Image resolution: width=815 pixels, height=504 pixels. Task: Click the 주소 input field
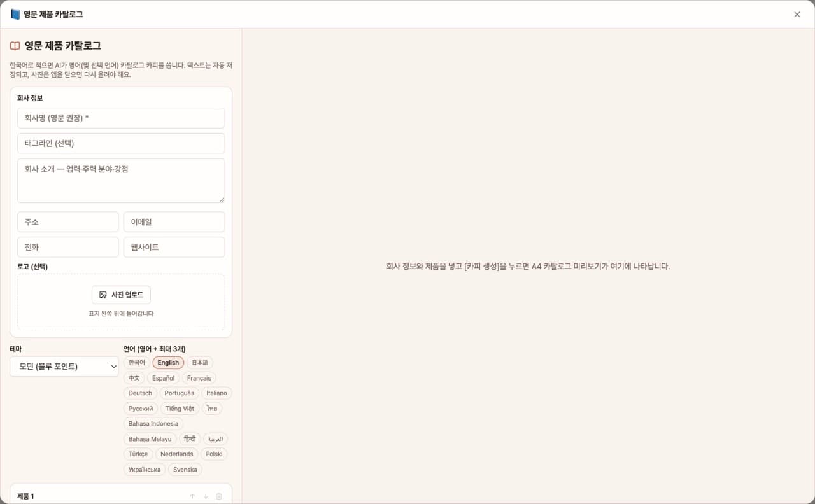click(68, 222)
